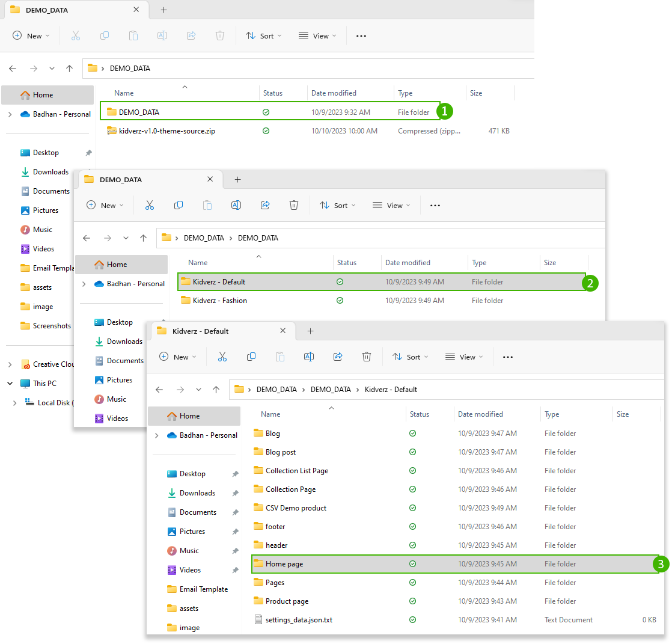The image size is (672, 644).
Task: Open View dropdown in Kidverz - Default window
Action: (x=464, y=357)
